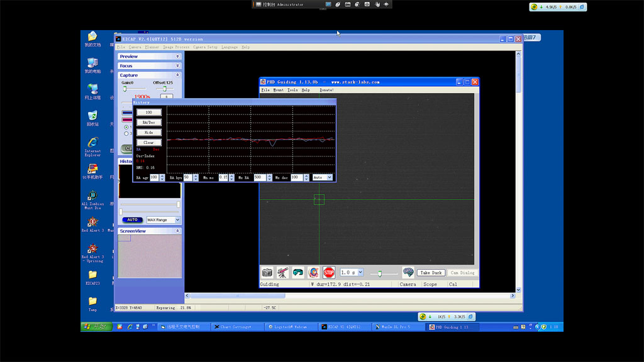Expand the Focus panel
Viewport: 644px width, 362px height.
tap(177, 65)
